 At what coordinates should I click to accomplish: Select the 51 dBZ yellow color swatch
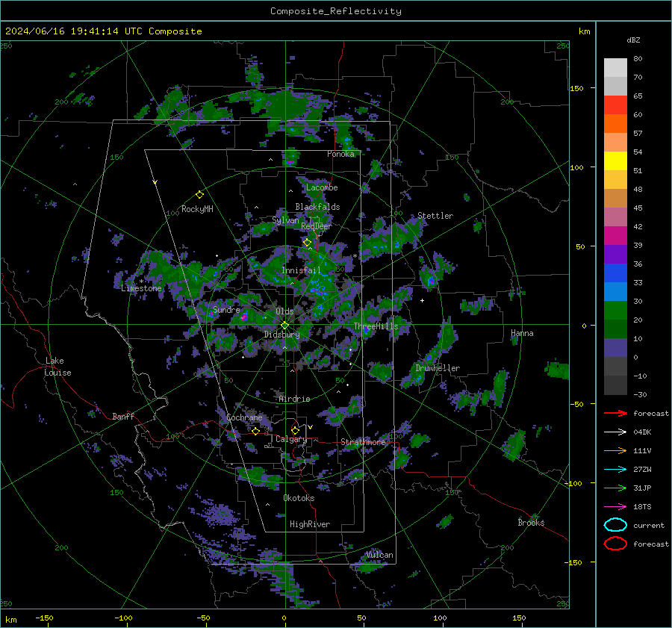(x=615, y=161)
